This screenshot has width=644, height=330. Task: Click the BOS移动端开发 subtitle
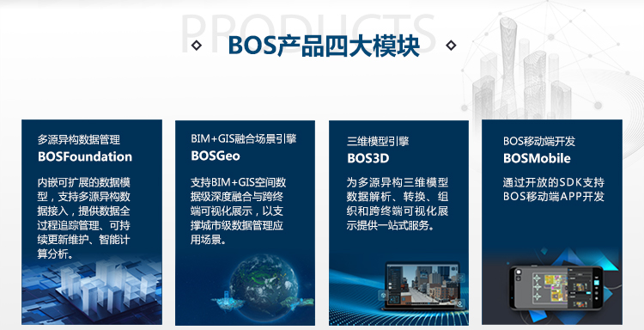[x=539, y=141]
